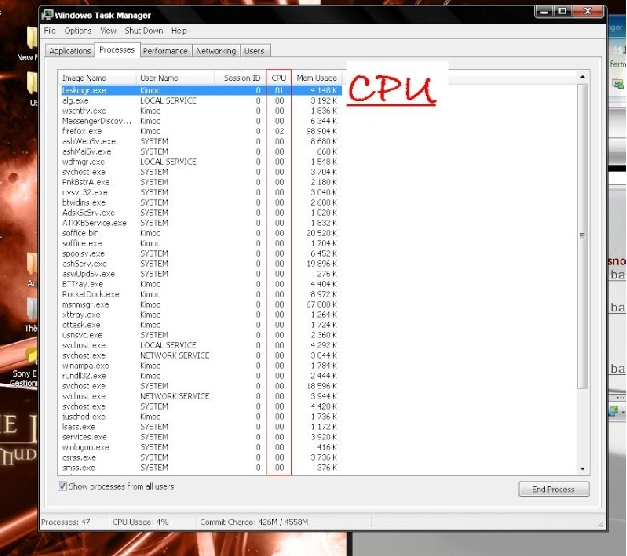The width and height of the screenshot is (627, 556).
Task: Select the ATKKBService.exe process
Action: [x=200, y=223]
